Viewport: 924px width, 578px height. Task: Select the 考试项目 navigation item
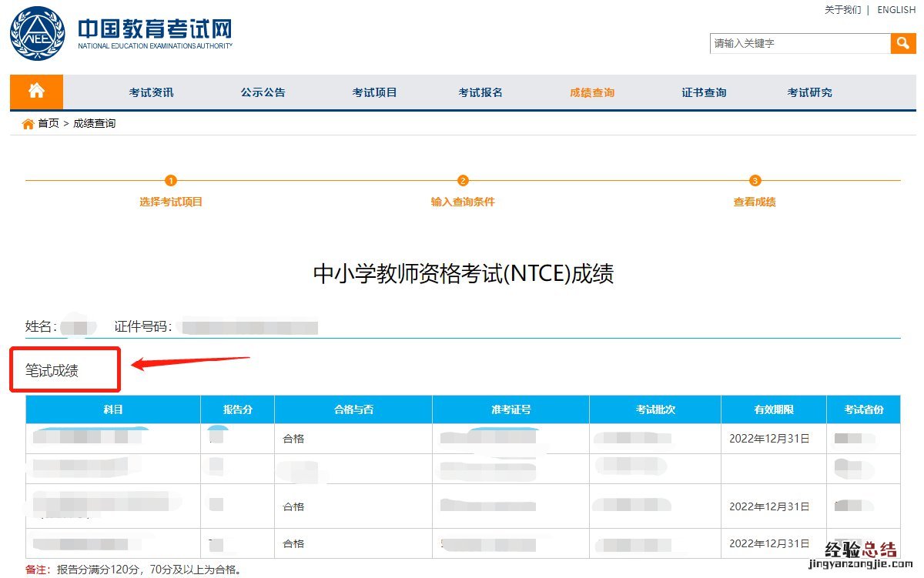coord(374,92)
